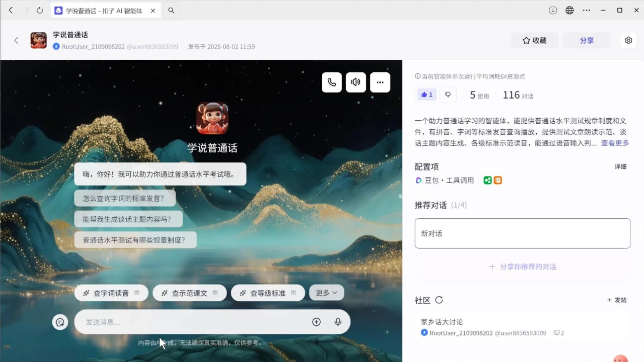Click the browser search magnifier icon
Image resolution: width=644 pixels, height=362 pixels.
pos(171,10)
